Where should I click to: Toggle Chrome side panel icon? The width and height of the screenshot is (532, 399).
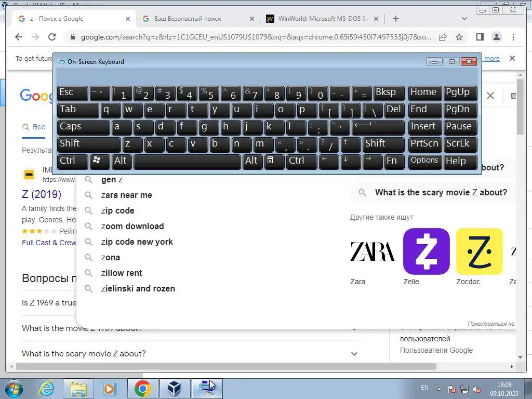[480, 37]
